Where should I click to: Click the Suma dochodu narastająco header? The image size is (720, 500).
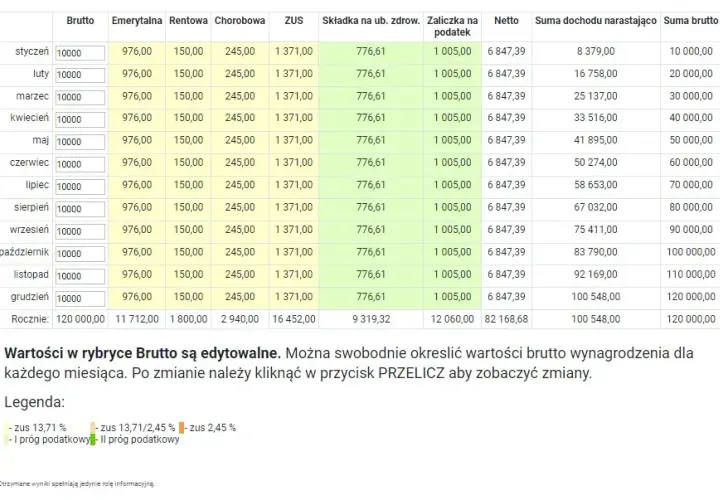pos(596,21)
